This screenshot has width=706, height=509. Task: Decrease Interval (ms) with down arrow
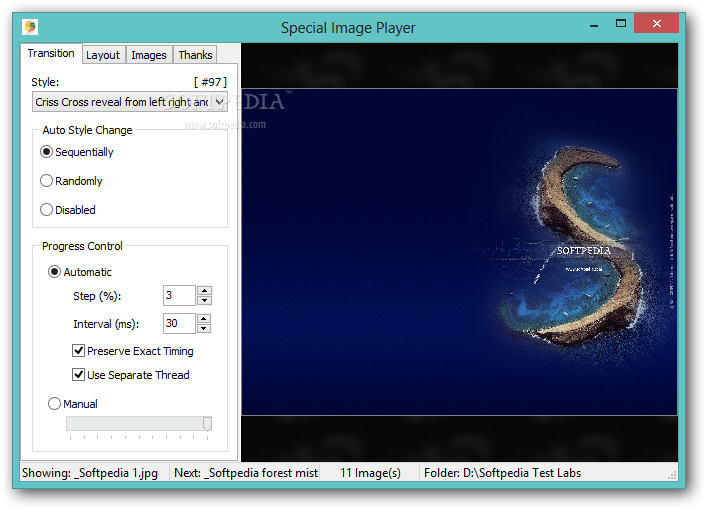click(x=204, y=328)
